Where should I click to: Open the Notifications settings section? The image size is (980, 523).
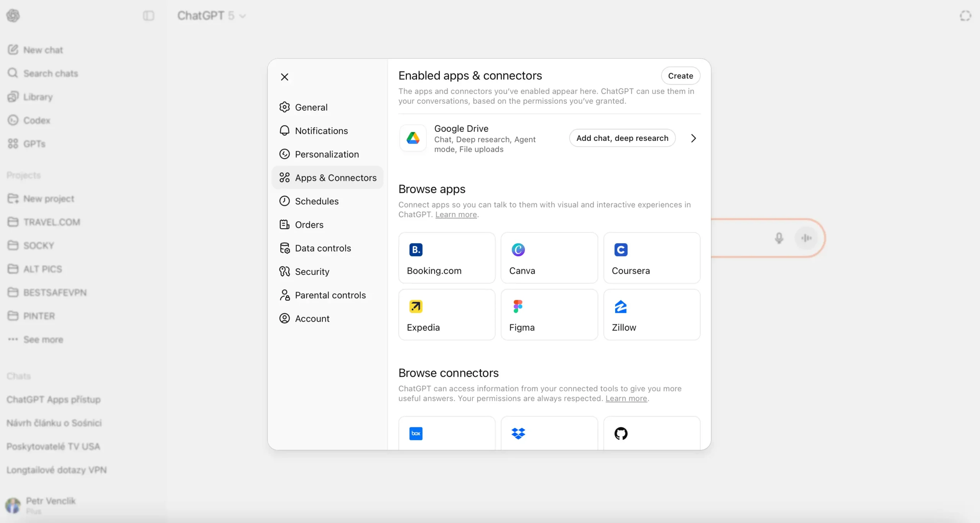(322, 131)
